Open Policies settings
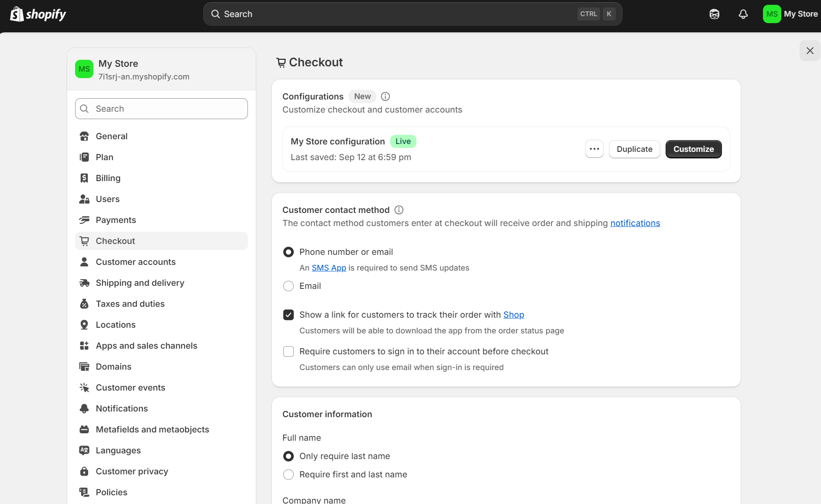 click(161, 492)
